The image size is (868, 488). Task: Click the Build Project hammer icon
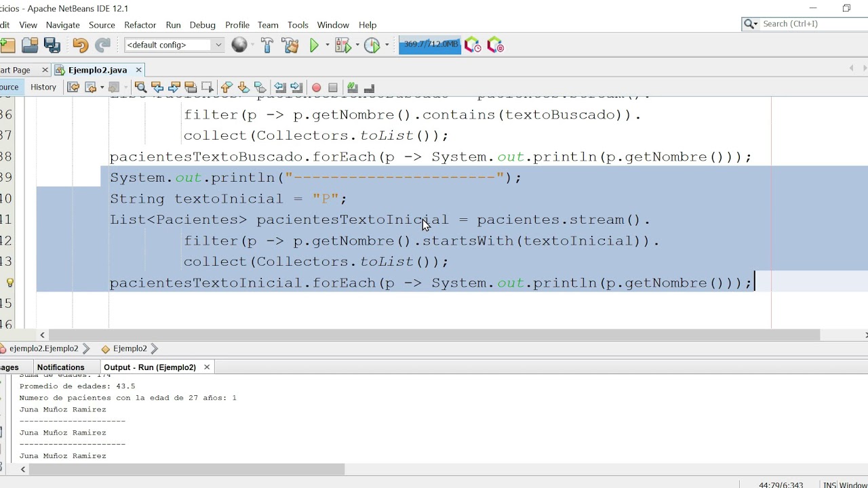click(x=267, y=45)
